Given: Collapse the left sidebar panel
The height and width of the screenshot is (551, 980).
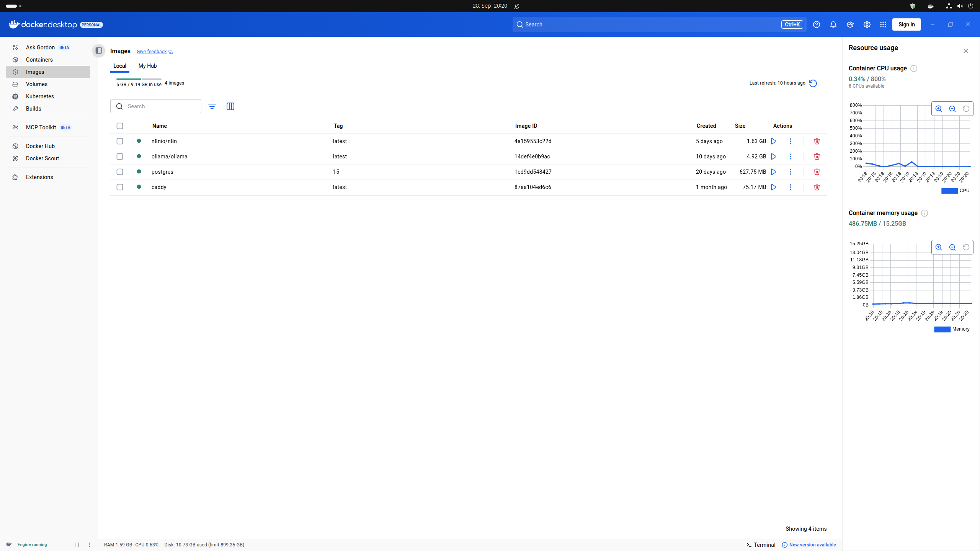Looking at the screenshot, I should point(99,51).
